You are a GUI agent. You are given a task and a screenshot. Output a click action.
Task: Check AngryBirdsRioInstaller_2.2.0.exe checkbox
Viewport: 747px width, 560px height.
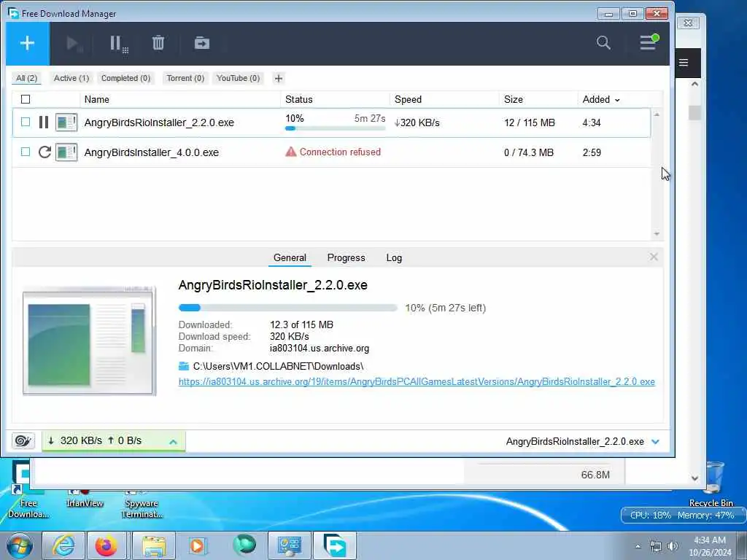(26, 122)
